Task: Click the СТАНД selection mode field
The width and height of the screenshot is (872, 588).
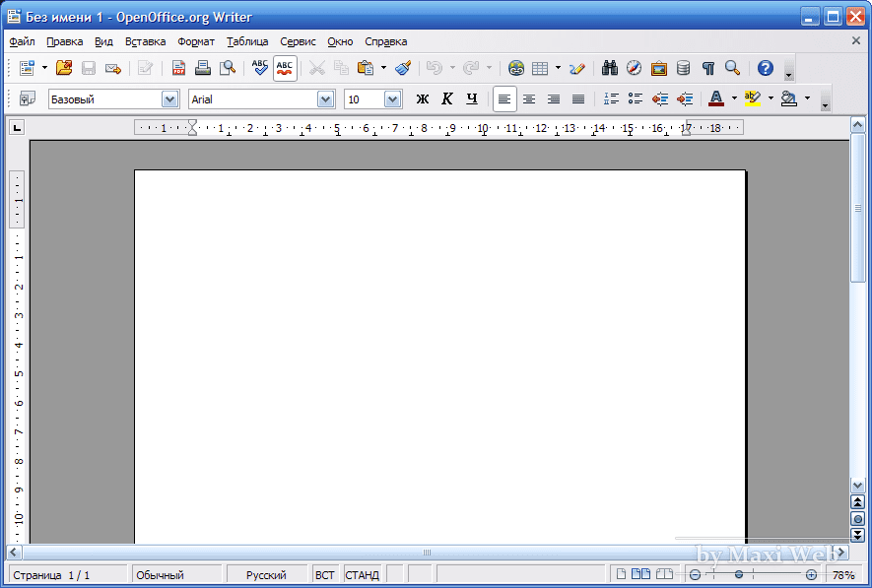Action: [x=362, y=575]
